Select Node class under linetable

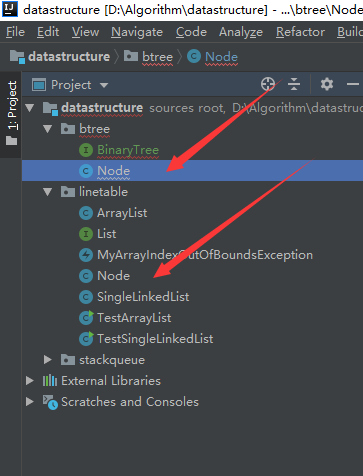tap(113, 276)
